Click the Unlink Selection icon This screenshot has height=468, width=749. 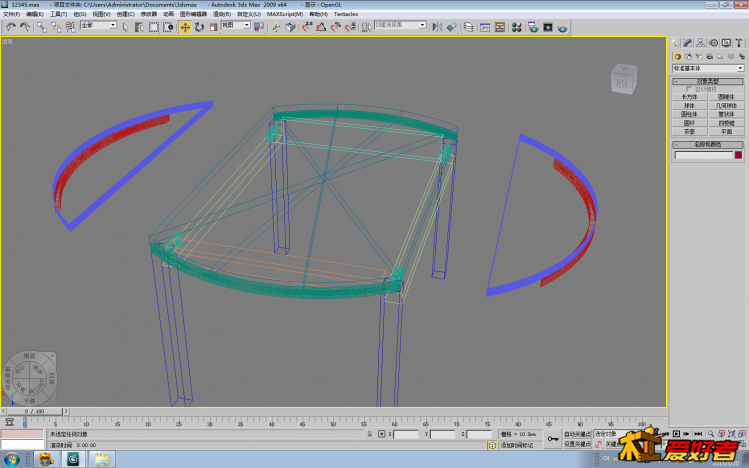(x=56, y=27)
